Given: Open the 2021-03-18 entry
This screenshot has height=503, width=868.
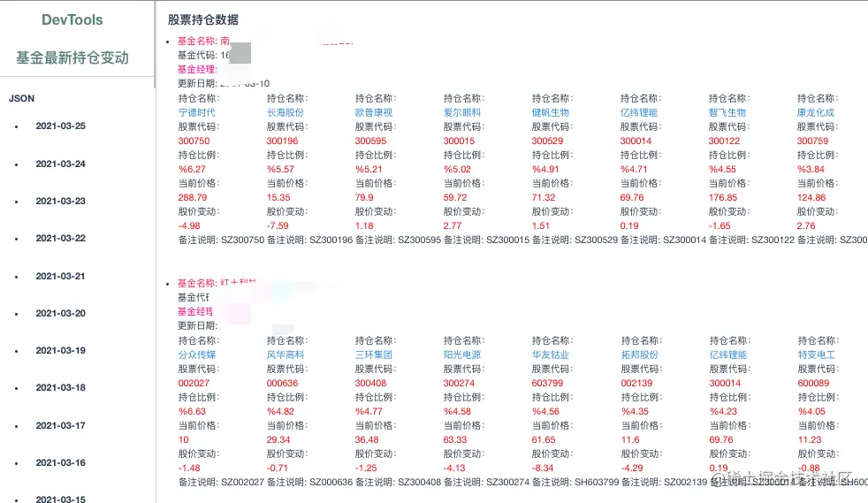Looking at the screenshot, I should (61, 388).
